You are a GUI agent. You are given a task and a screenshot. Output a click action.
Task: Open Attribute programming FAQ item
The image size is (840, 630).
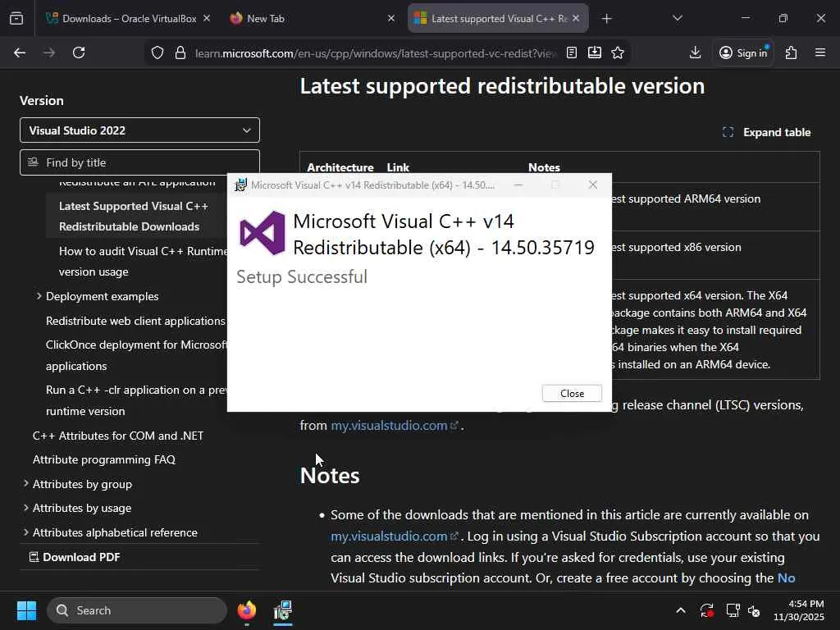pos(104,459)
